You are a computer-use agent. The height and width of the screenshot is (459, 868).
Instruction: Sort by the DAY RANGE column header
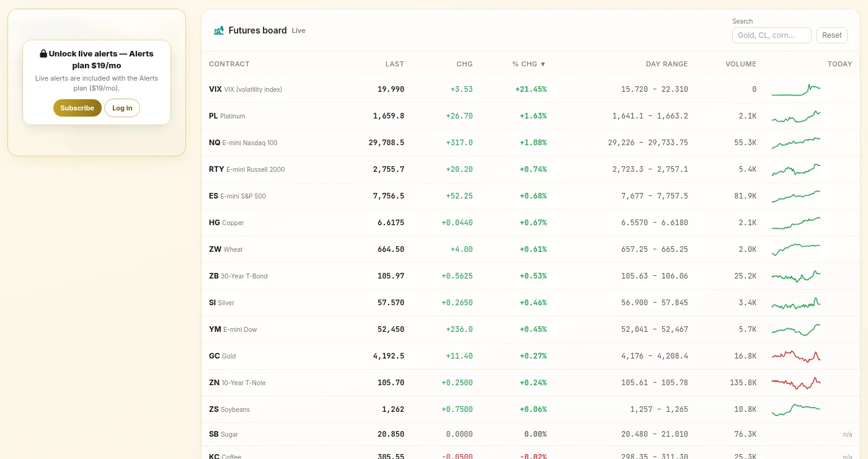coord(666,64)
